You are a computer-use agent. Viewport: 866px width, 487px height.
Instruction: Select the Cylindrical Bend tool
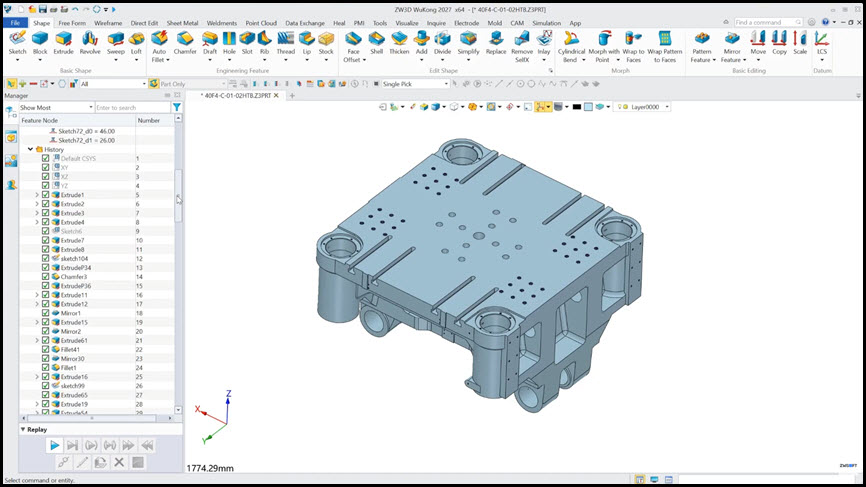pyautogui.click(x=571, y=46)
